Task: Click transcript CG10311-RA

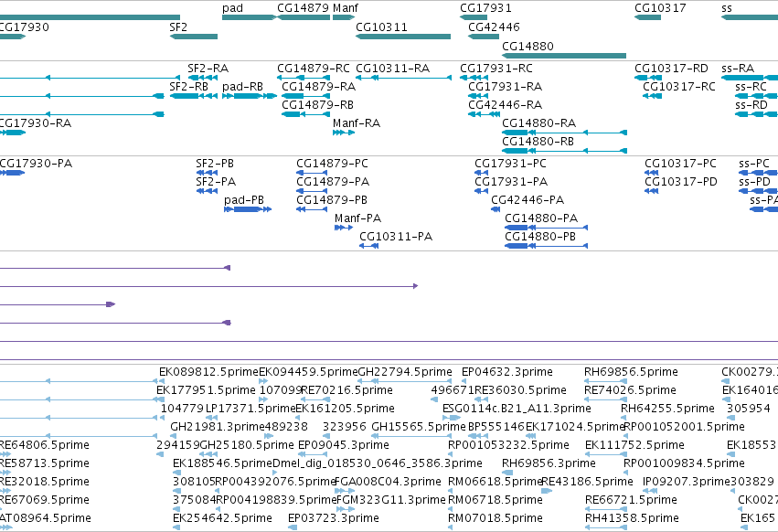Action: click(403, 78)
